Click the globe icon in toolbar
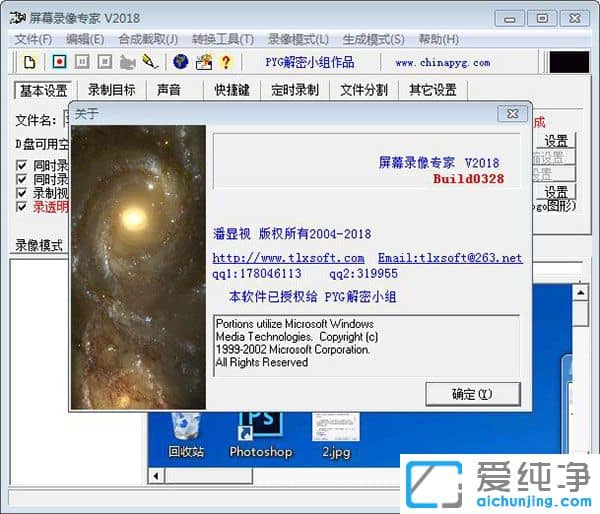Image resolution: width=600 pixels, height=514 pixels. (181, 62)
